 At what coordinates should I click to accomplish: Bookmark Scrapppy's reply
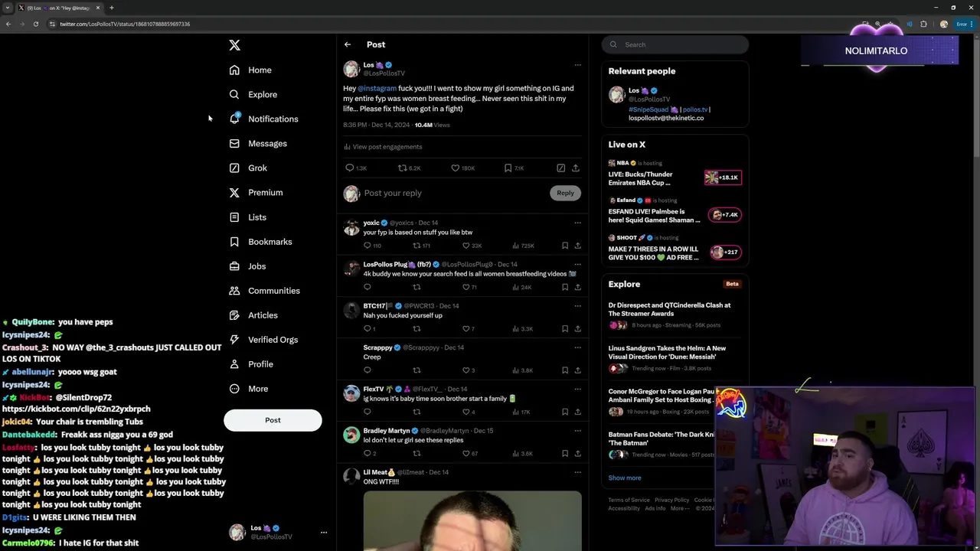[x=565, y=370]
